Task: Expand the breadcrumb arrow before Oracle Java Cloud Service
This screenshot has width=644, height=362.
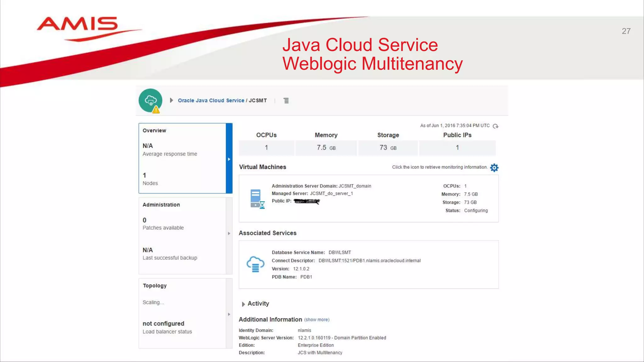Action: [171, 100]
